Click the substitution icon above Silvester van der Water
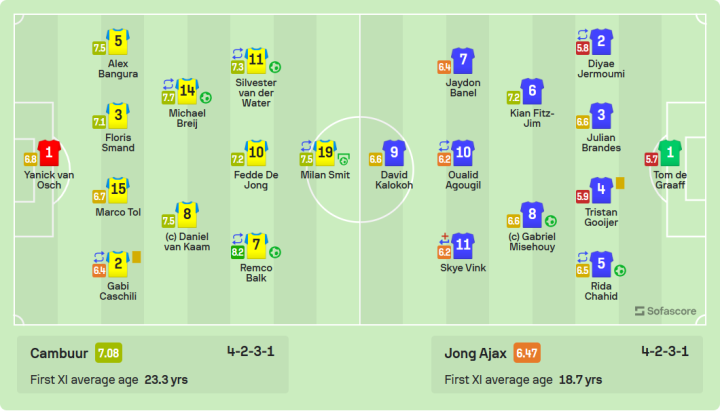 (238, 54)
